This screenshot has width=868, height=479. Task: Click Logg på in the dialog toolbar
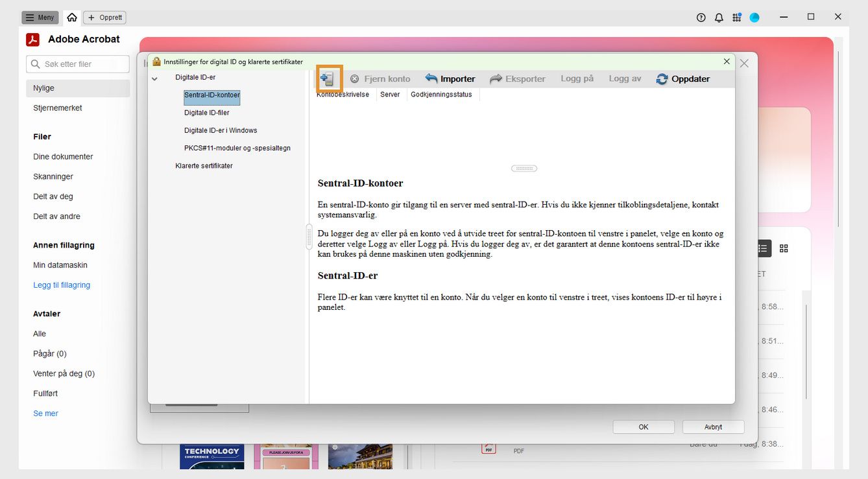coord(577,78)
